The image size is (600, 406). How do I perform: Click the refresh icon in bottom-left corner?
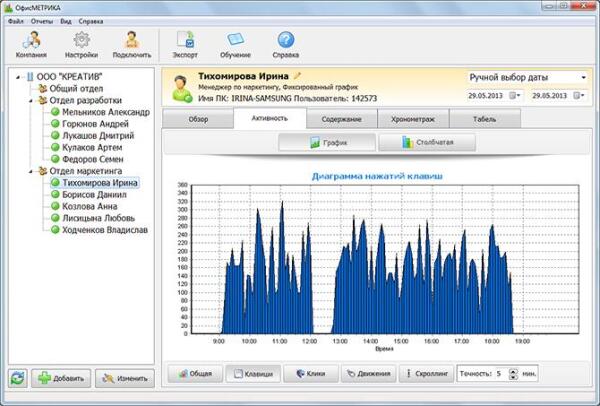click(x=17, y=378)
